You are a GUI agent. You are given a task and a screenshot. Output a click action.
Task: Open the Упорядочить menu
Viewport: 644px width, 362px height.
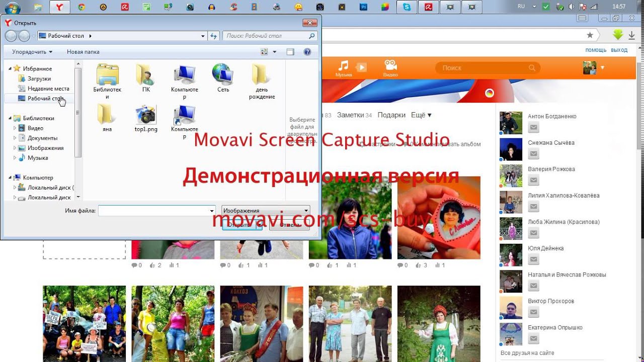[32, 52]
